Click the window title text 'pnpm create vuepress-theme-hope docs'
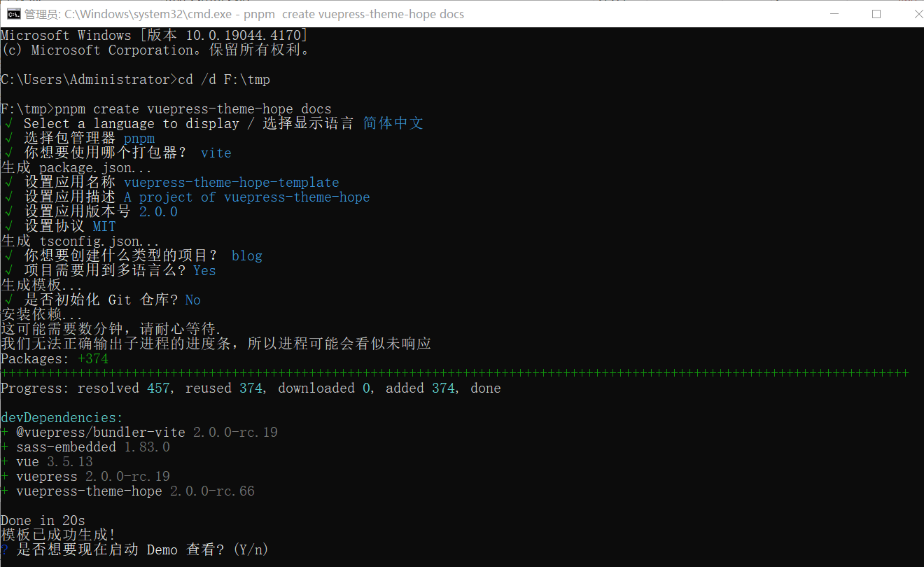 [x=353, y=14]
